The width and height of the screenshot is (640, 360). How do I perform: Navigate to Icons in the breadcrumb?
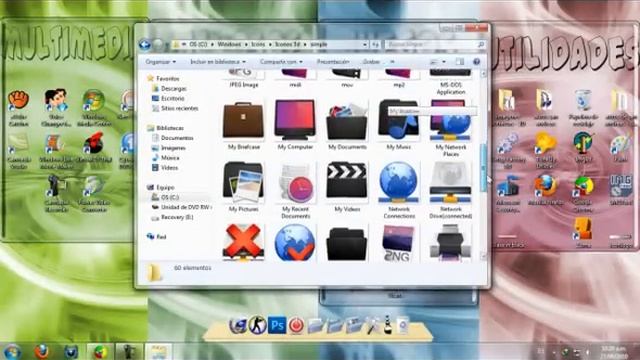(258, 44)
